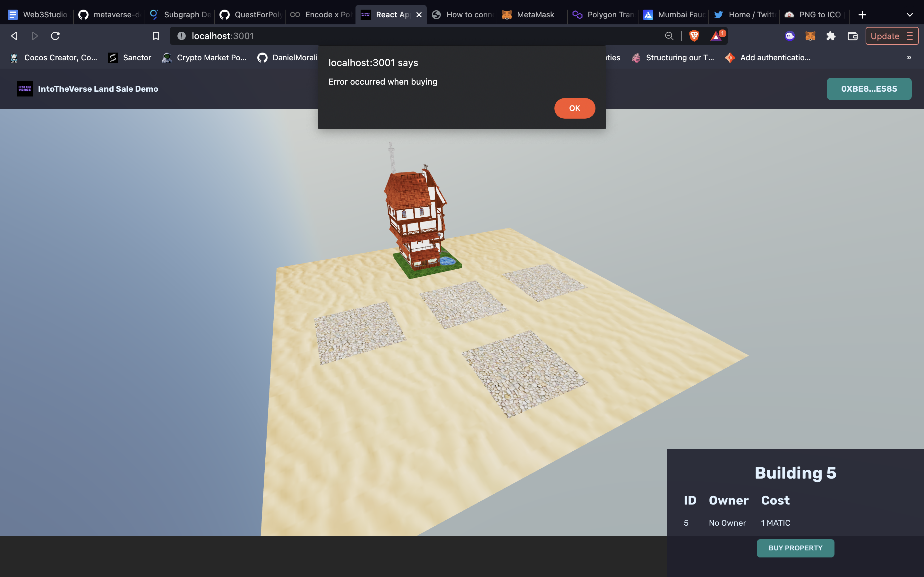
Task: Open the Brave Wallet icon
Action: click(852, 36)
